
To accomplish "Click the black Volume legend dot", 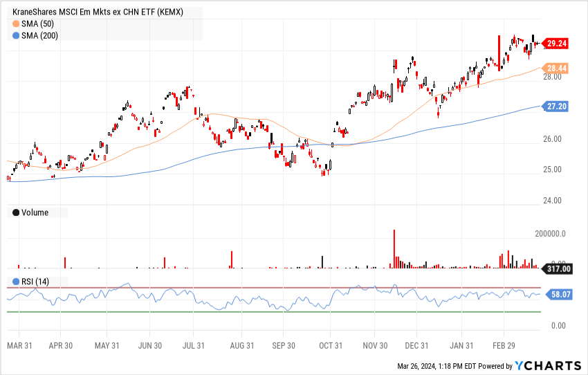I will tap(17, 212).
